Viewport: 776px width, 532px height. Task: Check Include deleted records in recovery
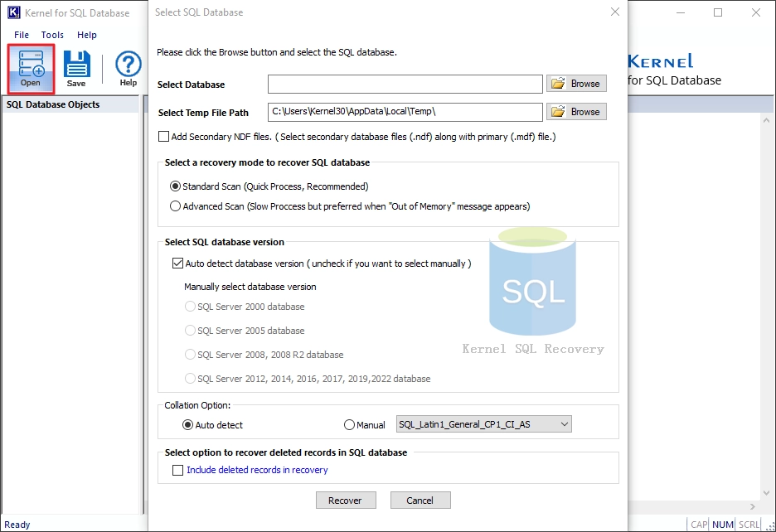click(x=177, y=470)
